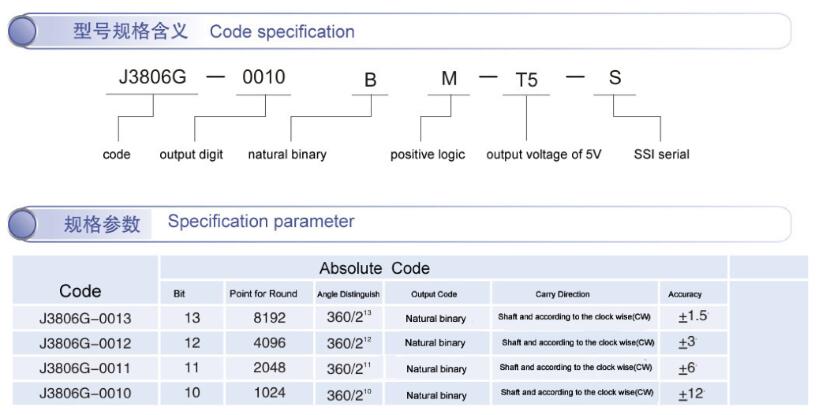Select the J3806G model code text
Screen dimensions: 828x415
[153, 77]
